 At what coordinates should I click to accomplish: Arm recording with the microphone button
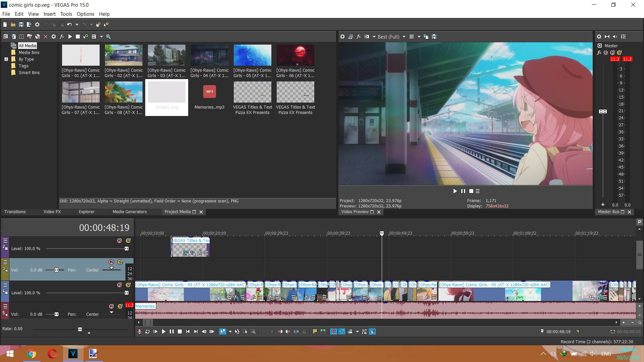[140, 331]
